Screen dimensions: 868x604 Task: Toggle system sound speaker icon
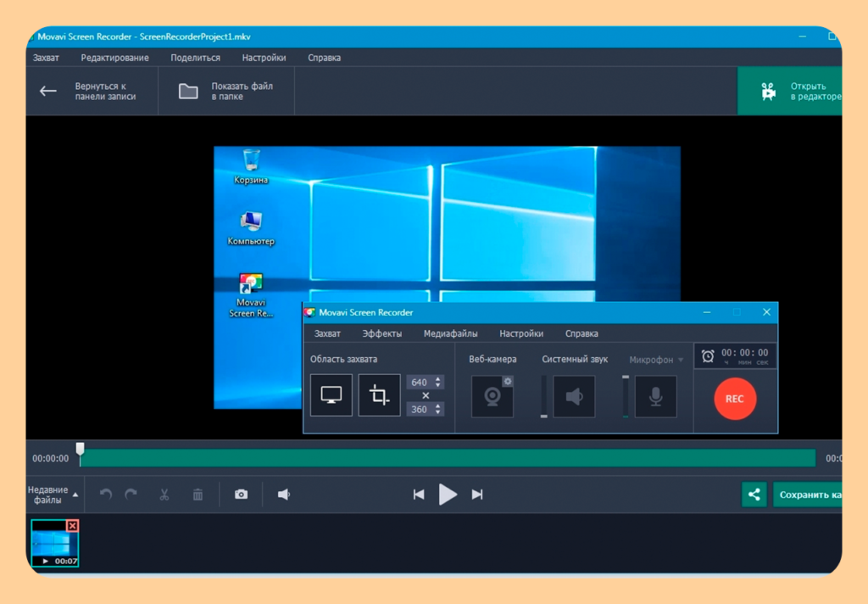pyautogui.click(x=574, y=397)
